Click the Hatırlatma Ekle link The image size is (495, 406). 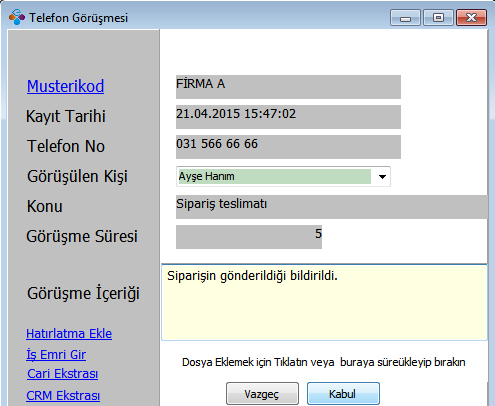tap(69, 334)
